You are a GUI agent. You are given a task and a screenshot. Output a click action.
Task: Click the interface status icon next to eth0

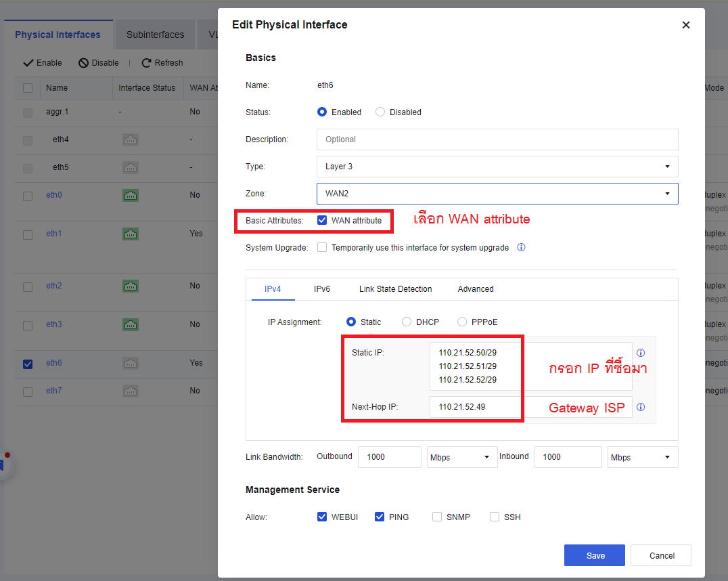(x=131, y=194)
